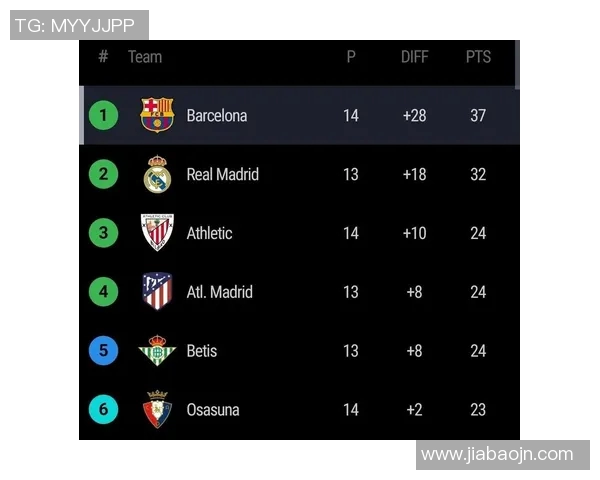Open the Barcelona team name link
The width and height of the screenshot is (600, 480).
pos(216,115)
